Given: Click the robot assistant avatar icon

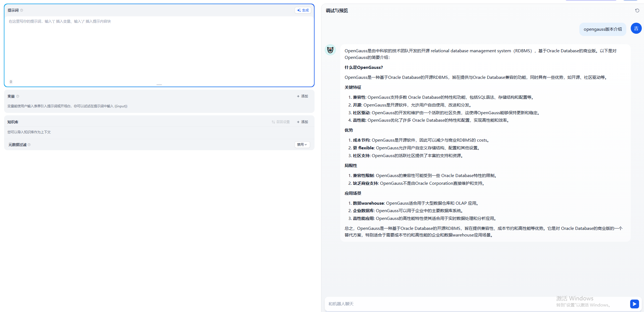Looking at the screenshot, I should [x=330, y=50].
